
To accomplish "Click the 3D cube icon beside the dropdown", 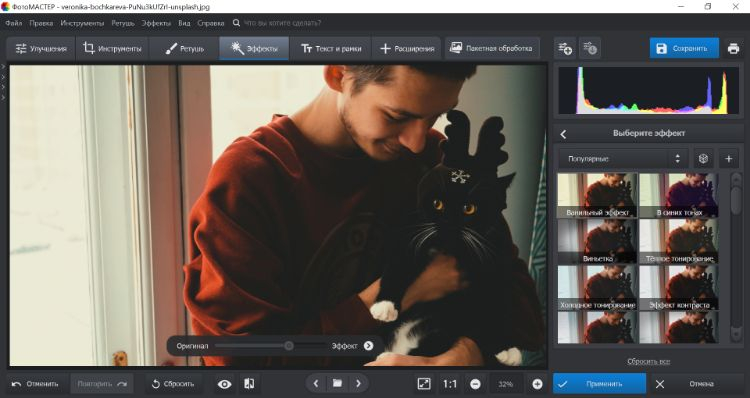I will pos(703,158).
